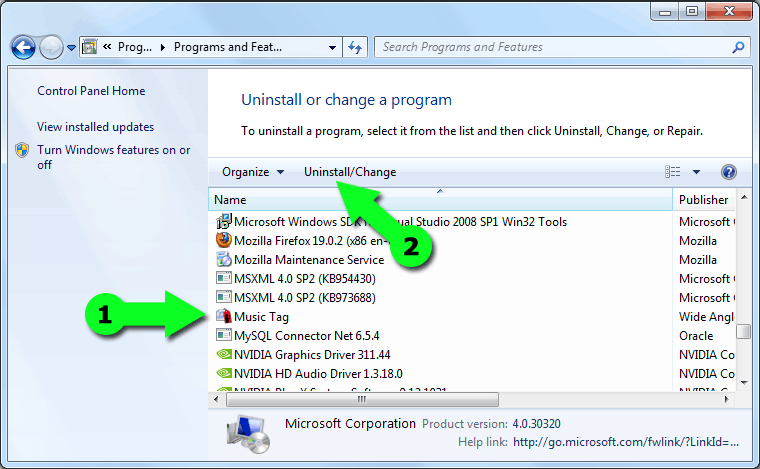Sort the list by Publisher column

click(x=704, y=200)
